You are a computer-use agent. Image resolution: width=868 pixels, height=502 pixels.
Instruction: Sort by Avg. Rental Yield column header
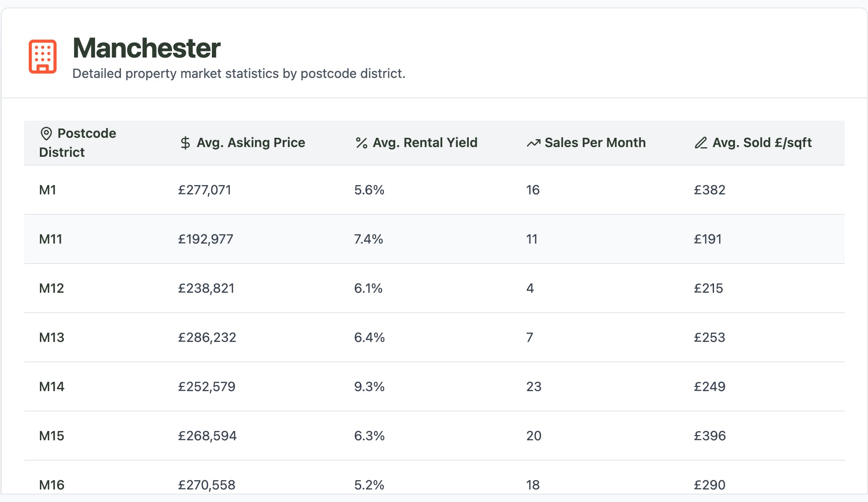[x=425, y=143]
